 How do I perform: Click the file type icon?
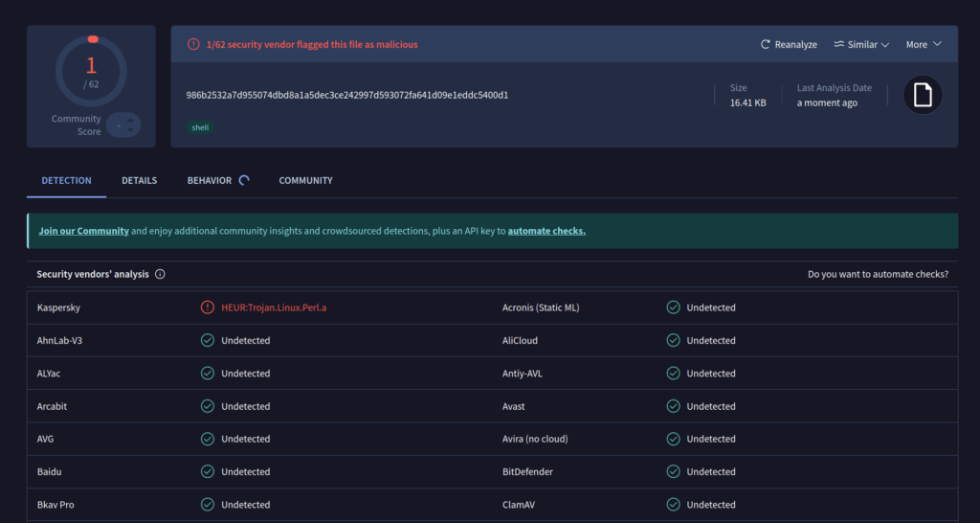coord(923,95)
